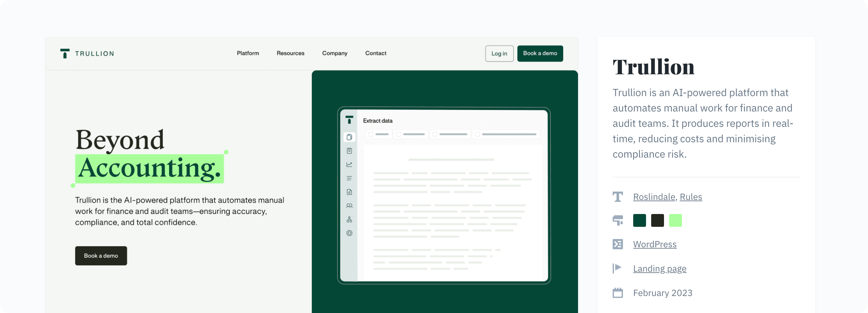This screenshot has width=868, height=313.
Task: Select the documents icon in mockup sidebar
Action: click(349, 137)
